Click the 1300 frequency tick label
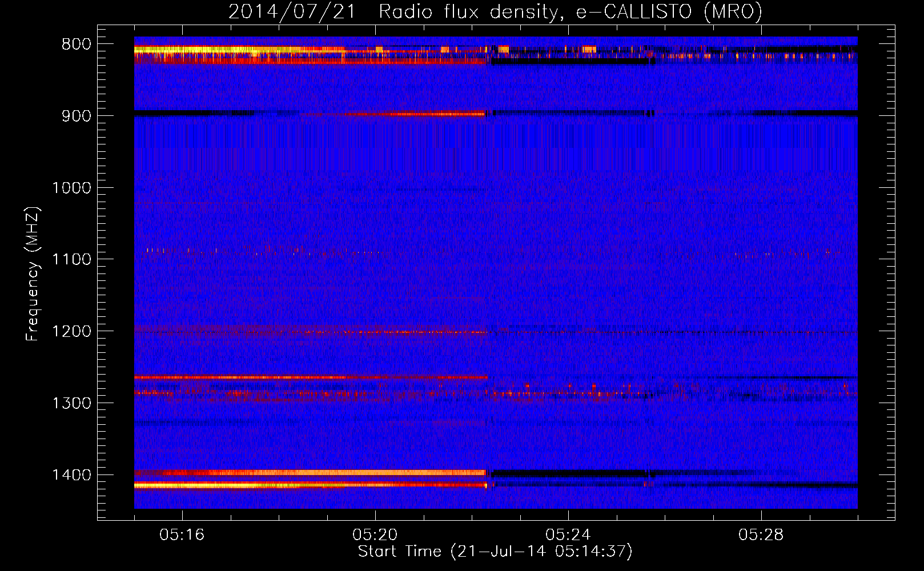924x571 pixels. pos(71,403)
